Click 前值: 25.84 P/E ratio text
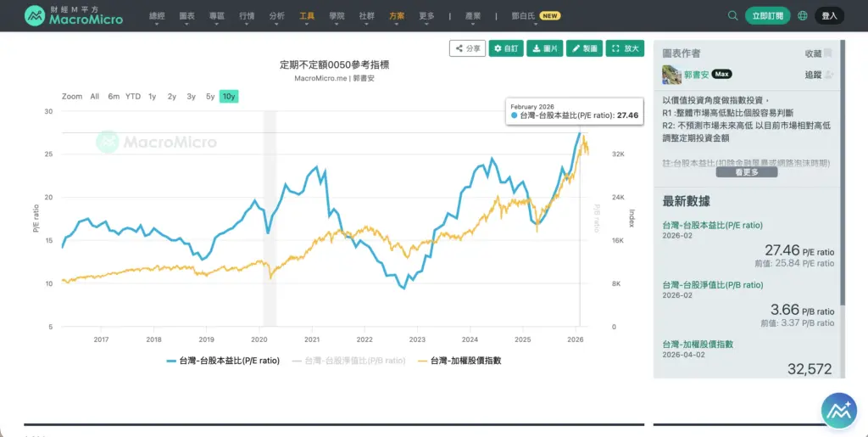The width and height of the screenshot is (868, 437). point(794,264)
